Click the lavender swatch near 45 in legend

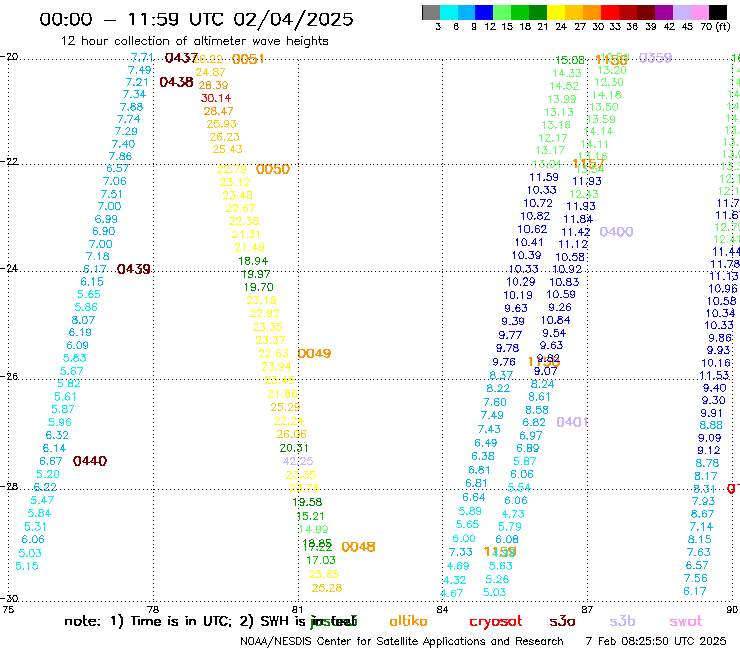[681, 12]
